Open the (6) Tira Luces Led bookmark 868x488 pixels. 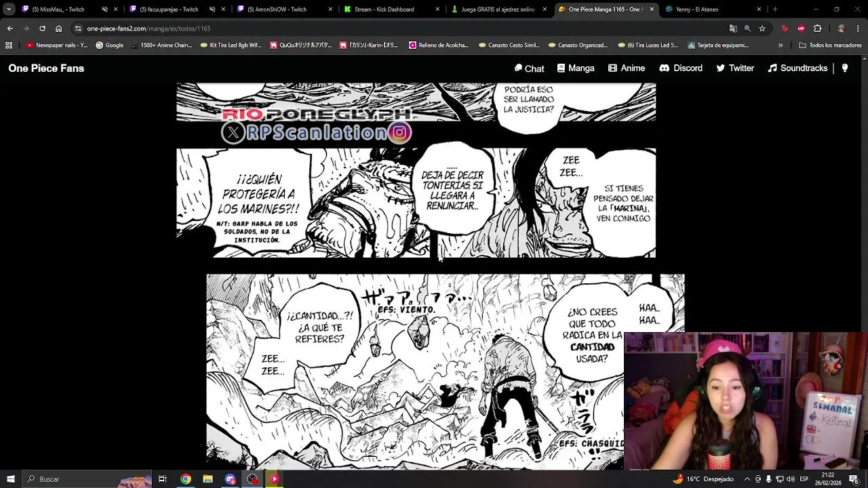[648, 45]
